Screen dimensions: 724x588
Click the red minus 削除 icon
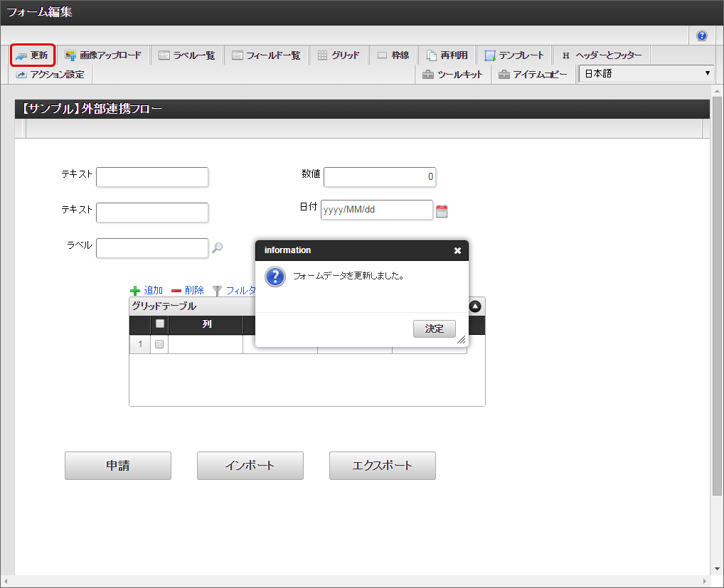click(176, 291)
